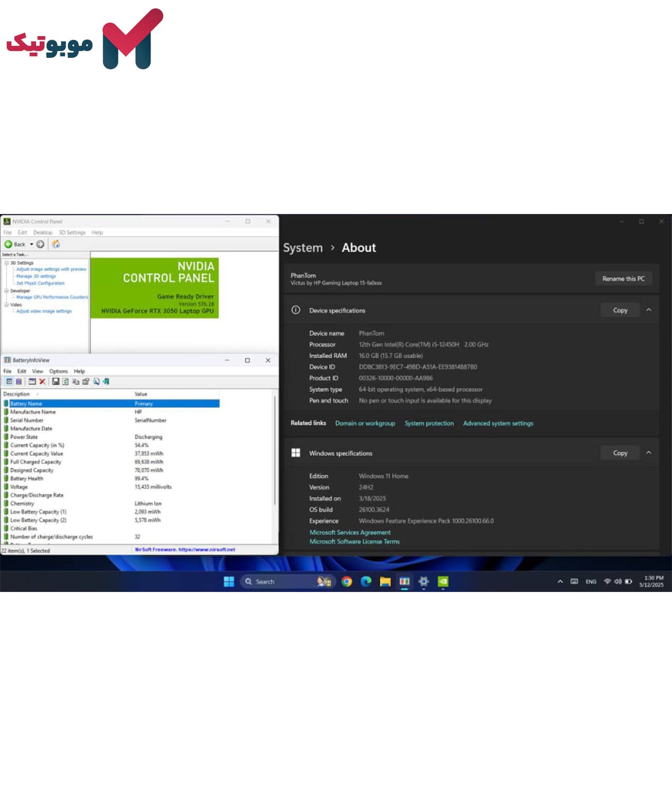Open the Back history dropdown arrow in NVIDIA
The image size is (672, 806).
pyautogui.click(x=31, y=244)
